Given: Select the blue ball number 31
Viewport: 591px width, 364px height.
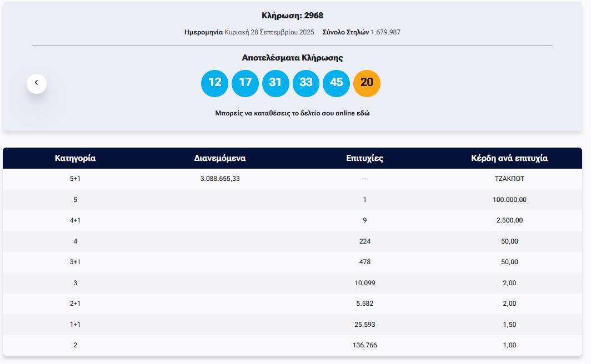Looking at the screenshot, I should click(276, 83).
